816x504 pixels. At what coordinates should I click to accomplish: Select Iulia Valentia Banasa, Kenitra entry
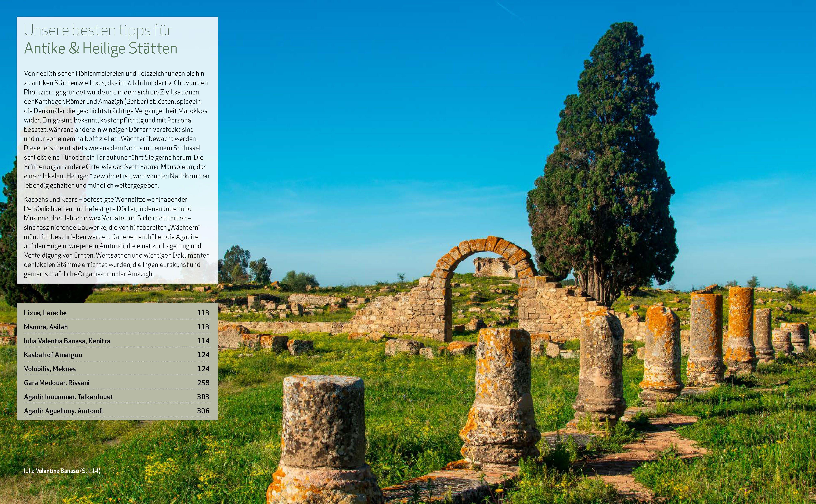pos(67,341)
